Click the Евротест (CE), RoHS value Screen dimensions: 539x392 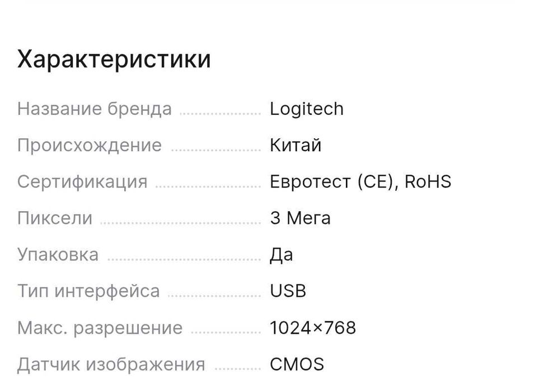360,181
